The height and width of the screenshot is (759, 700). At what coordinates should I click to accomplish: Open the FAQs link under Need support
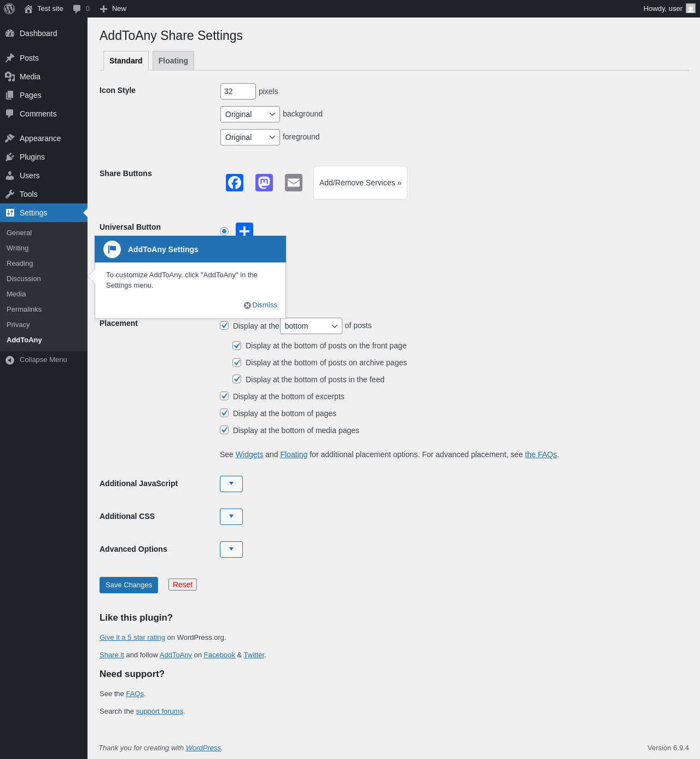click(135, 694)
